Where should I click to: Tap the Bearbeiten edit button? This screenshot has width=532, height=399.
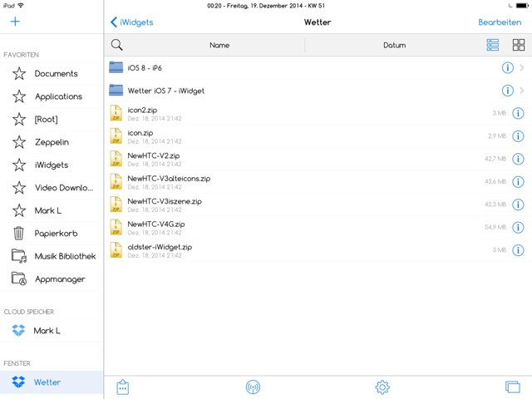(x=500, y=22)
